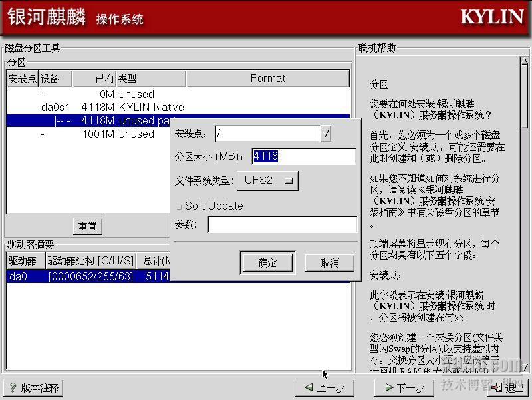Click the 驱动器 column header
Image resolution: width=532 pixels, height=400 pixels.
(x=26, y=261)
